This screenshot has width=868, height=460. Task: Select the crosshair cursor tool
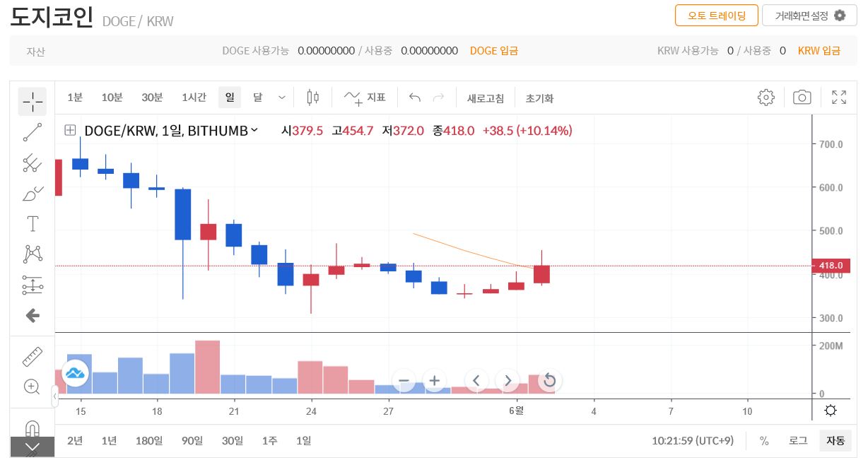tap(33, 102)
